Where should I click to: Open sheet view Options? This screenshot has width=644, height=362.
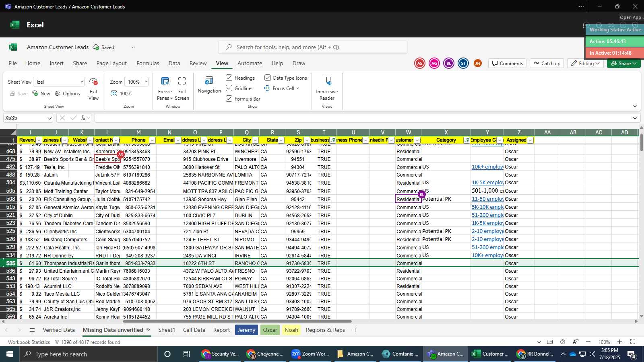67,93
